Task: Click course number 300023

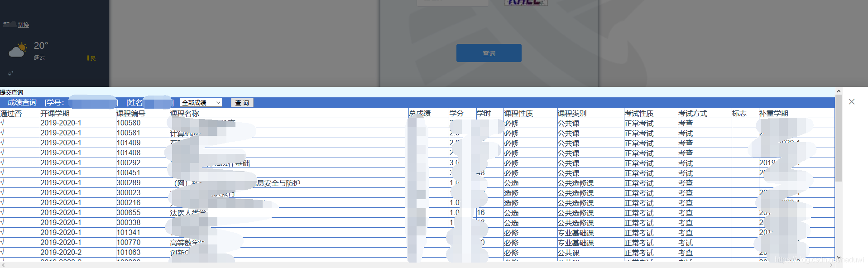Action: [x=129, y=193]
